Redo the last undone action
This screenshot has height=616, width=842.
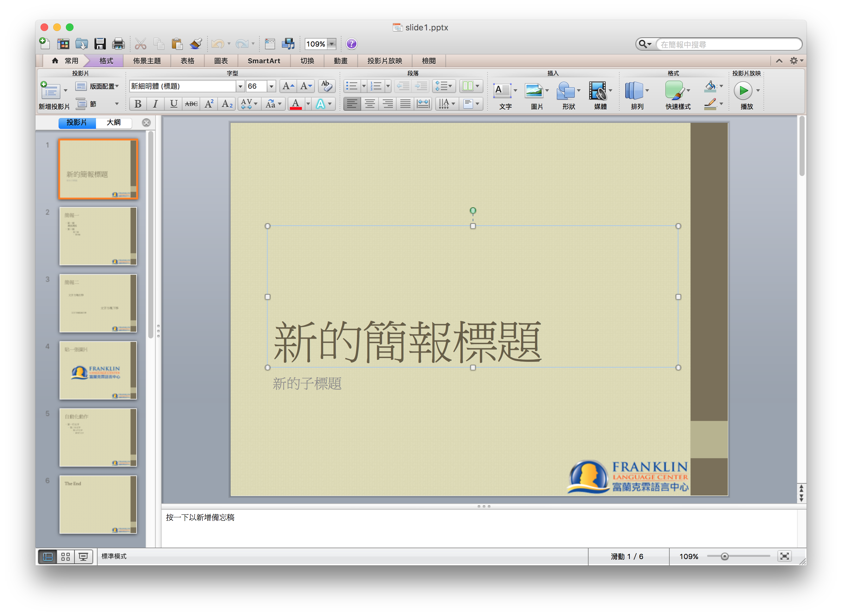click(x=242, y=44)
